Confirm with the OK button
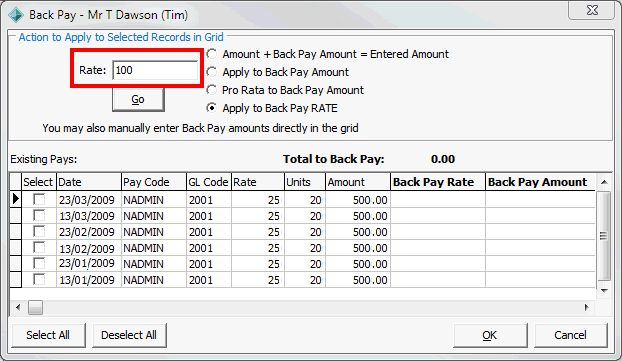This screenshot has width=622, height=361. [x=490, y=335]
